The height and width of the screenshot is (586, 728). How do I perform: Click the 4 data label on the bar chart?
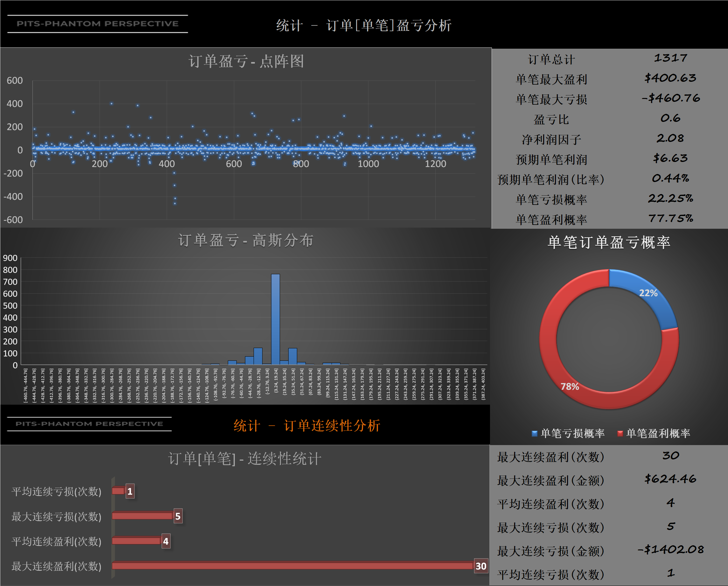click(x=166, y=541)
